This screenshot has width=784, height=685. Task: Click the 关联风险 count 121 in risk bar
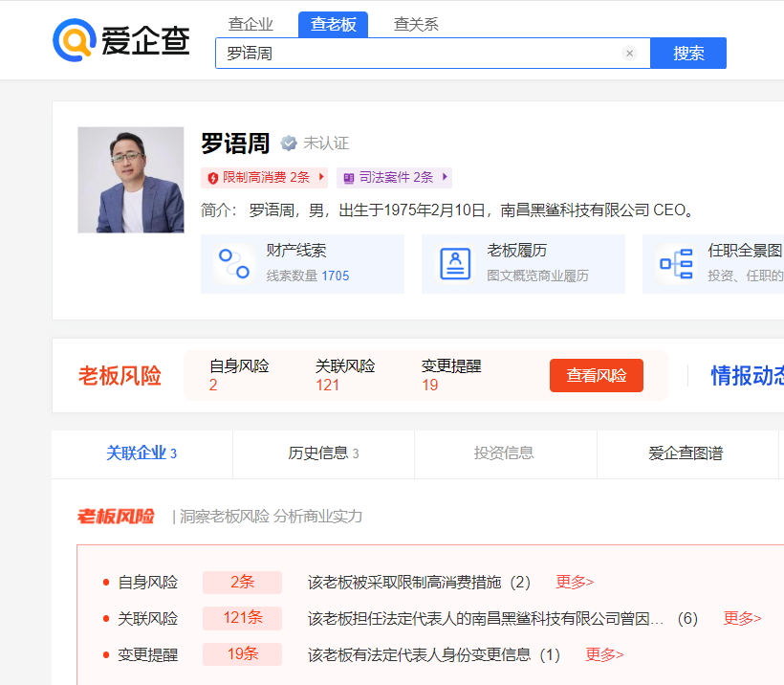pyautogui.click(x=328, y=385)
